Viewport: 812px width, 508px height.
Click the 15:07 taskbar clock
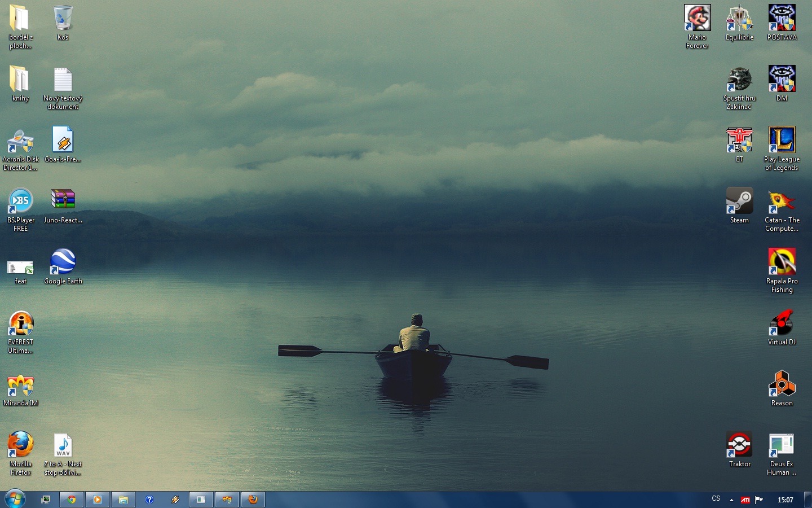coord(785,500)
